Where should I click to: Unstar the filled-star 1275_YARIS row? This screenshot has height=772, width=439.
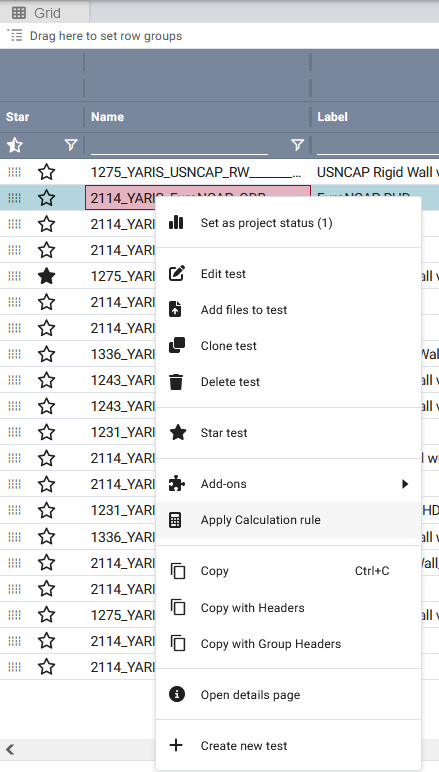(46, 276)
